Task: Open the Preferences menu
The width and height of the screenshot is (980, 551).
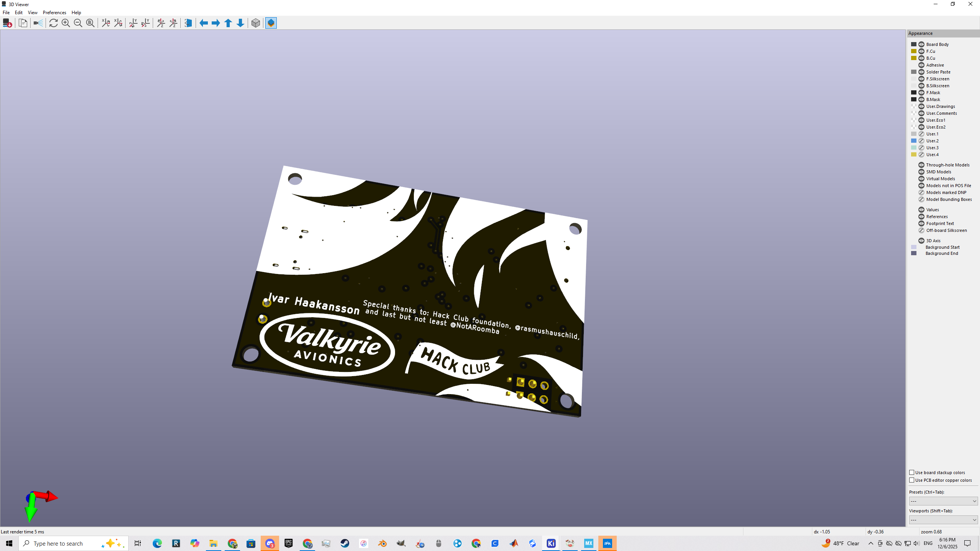Action: click(x=54, y=13)
